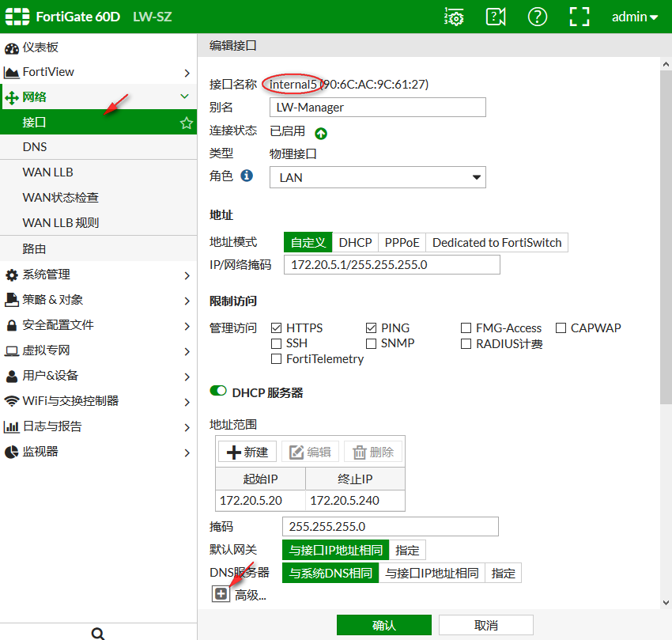Select DHCP addressing mode
Screen dimensions: 672x640
pyautogui.click(x=355, y=243)
